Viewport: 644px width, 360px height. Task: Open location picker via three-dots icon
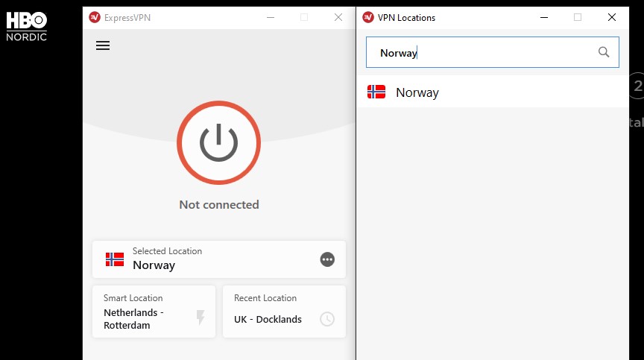[327, 259]
